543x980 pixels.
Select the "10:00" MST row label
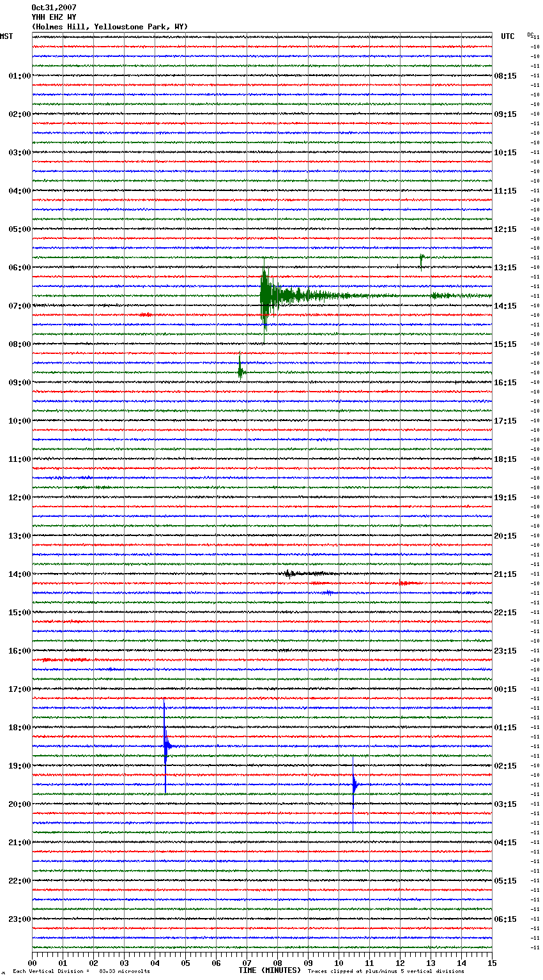tap(20, 421)
